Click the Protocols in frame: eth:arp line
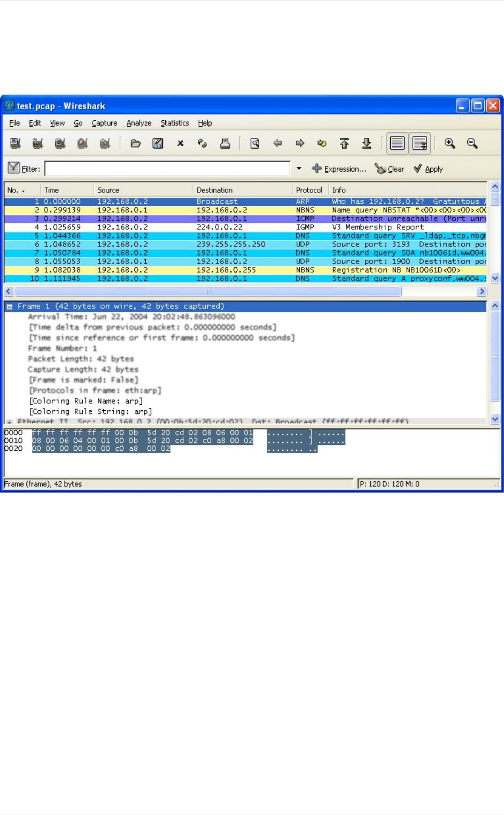 click(x=95, y=390)
